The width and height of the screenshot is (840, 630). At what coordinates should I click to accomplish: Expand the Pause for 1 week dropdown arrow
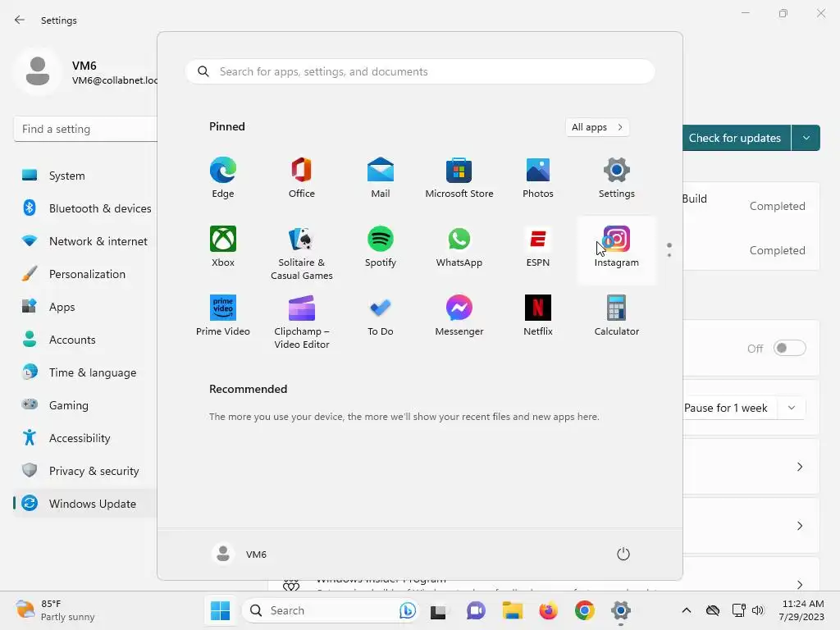click(792, 408)
